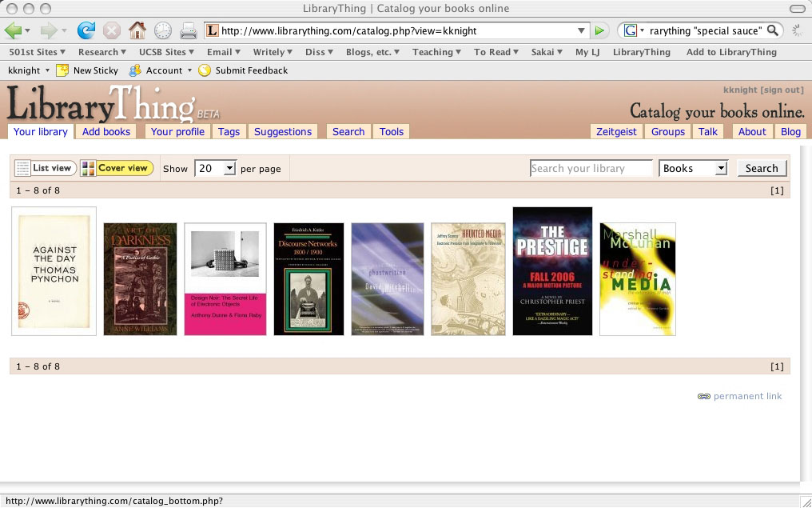Viewport: 812px width, 508px height.
Task: Click the Print page icon
Action: coord(189,31)
